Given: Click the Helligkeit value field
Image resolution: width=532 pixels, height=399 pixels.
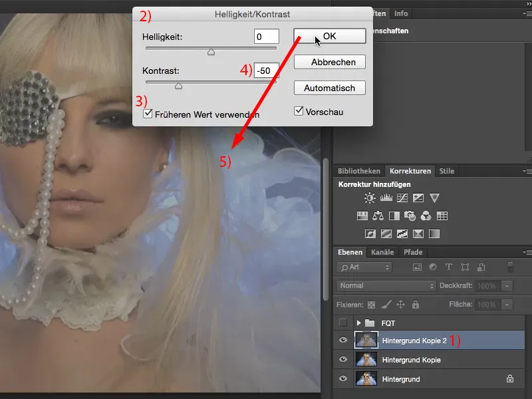Looking at the screenshot, I should pos(267,37).
